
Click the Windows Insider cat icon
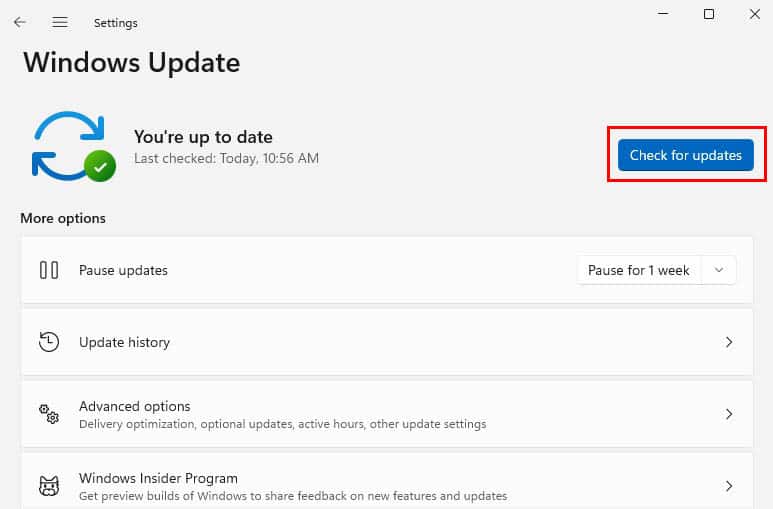pos(49,486)
